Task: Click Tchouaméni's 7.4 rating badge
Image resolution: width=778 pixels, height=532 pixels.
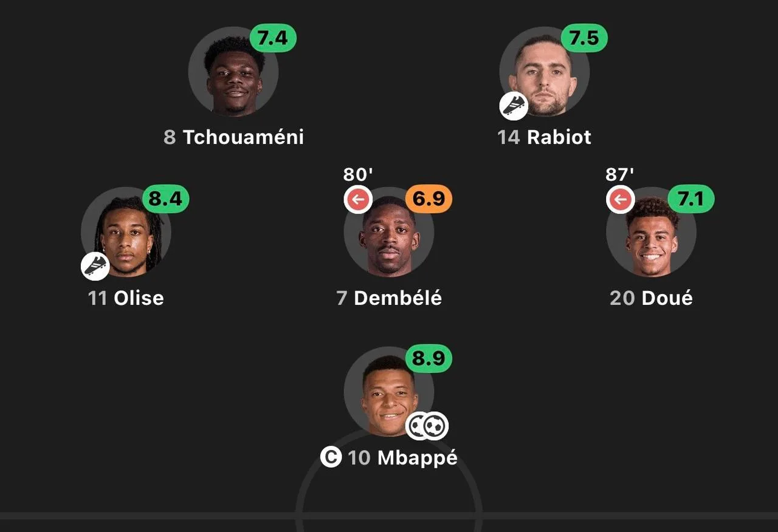Action: point(273,38)
